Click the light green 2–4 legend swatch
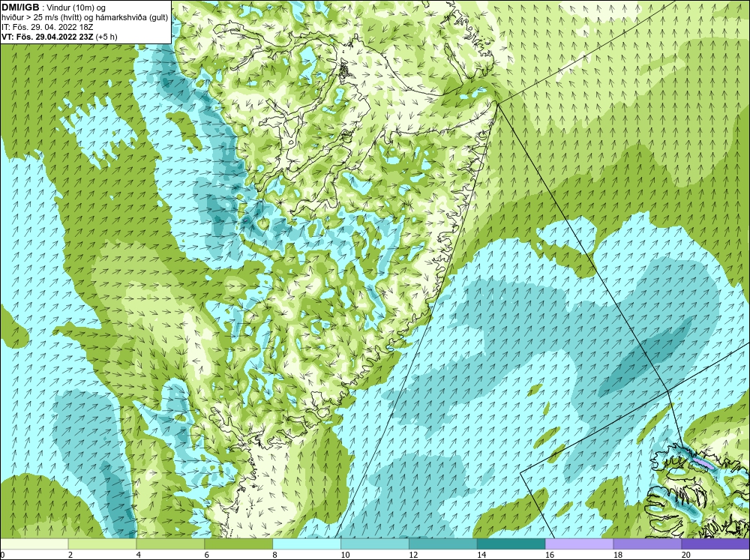The image size is (750, 560). click(102, 544)
